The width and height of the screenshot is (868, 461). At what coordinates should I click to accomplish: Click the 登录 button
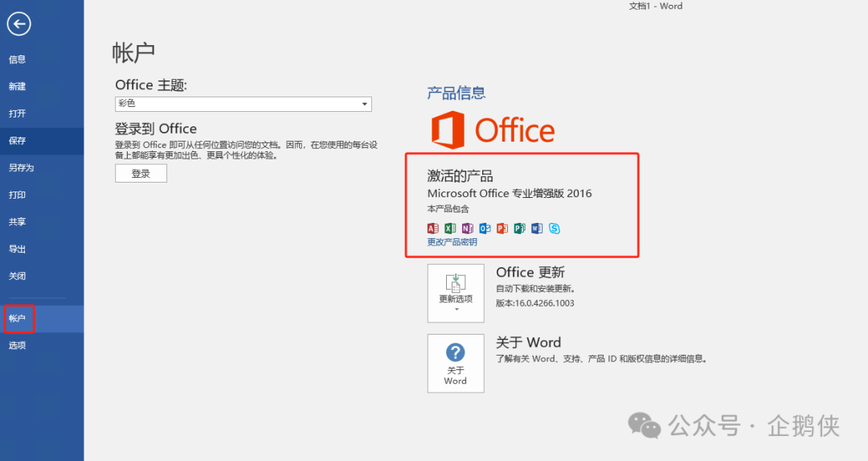(141, 174)
